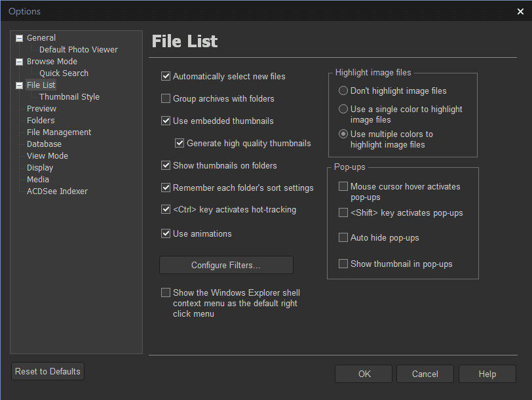Turn off Use animations checkbox

click(166, 233)
